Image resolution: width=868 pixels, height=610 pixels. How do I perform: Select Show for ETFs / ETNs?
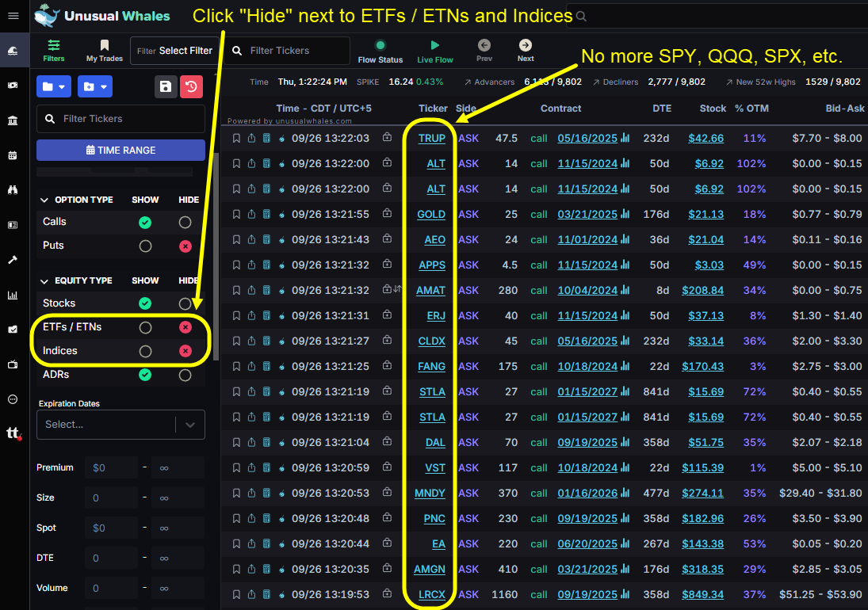tap(145, 327)
